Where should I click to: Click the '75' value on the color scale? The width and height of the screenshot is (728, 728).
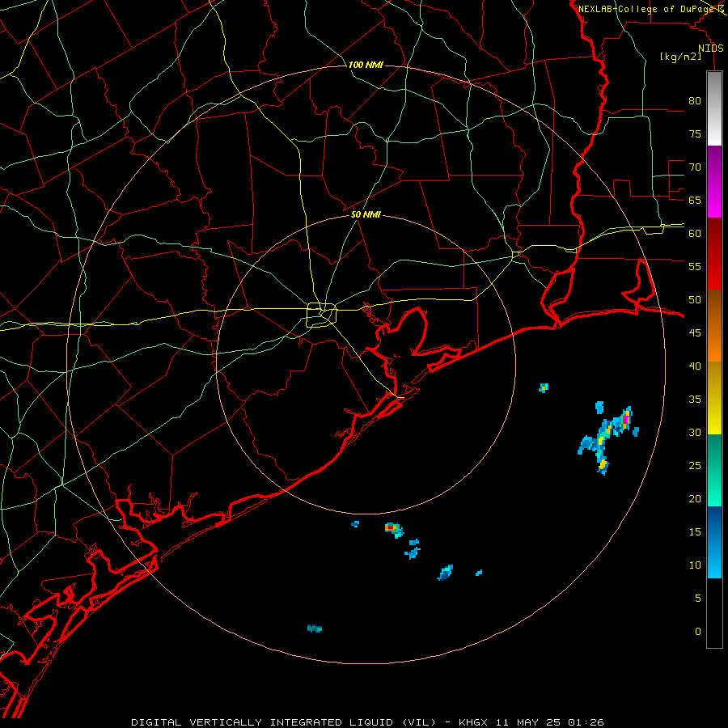(695, 133)
